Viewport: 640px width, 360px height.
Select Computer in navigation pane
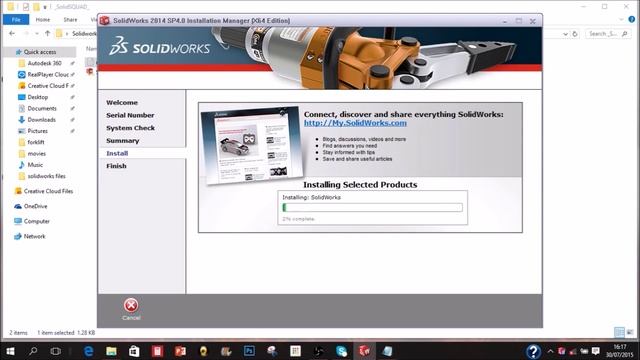coord(36,221)
